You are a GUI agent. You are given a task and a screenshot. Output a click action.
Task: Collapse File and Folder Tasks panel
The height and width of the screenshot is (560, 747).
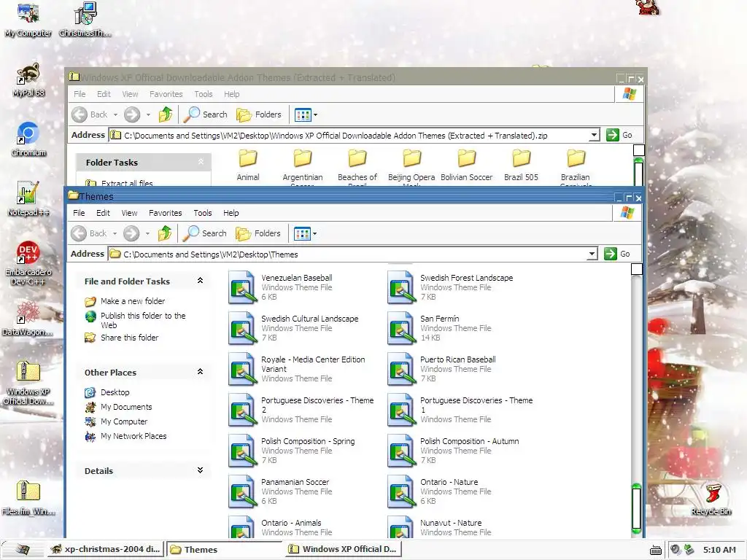click(x=200, y=281)
